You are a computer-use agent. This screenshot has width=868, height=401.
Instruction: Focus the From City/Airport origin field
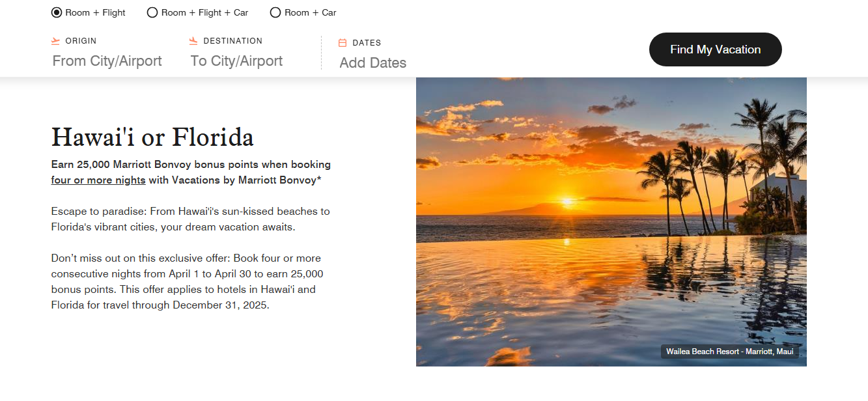tap(107, 61)
